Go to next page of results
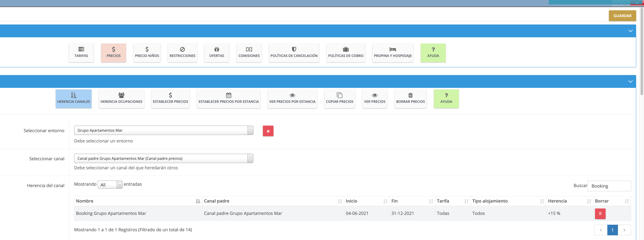 tap(624, 230)
